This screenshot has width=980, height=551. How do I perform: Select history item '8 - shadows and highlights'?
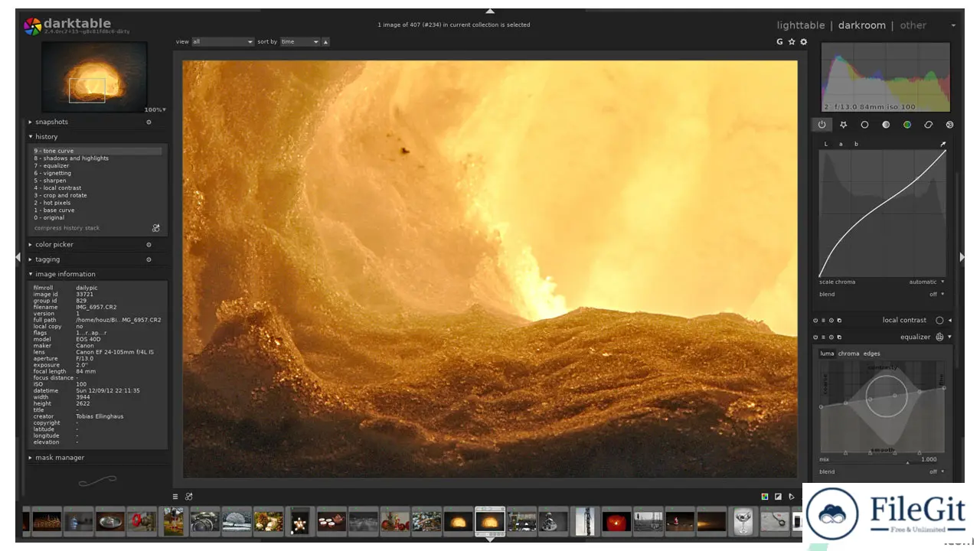(x=97, y=158)
